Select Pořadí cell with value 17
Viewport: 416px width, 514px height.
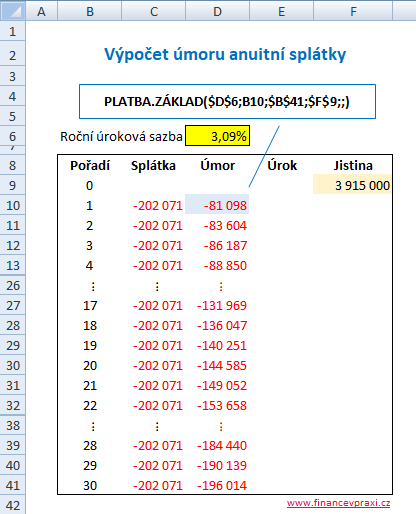[x=89, y=305]
